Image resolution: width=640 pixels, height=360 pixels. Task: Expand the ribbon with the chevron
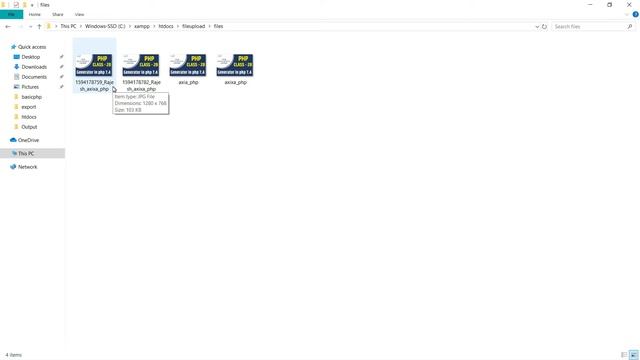[x=627, y=14]
